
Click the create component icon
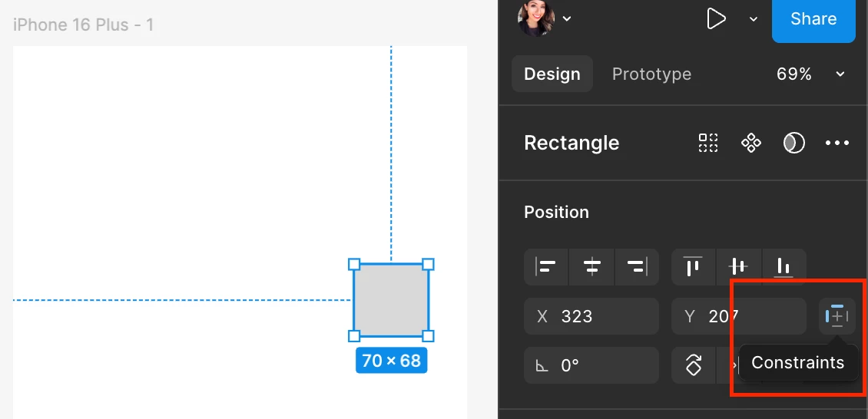tap(751, 143)
